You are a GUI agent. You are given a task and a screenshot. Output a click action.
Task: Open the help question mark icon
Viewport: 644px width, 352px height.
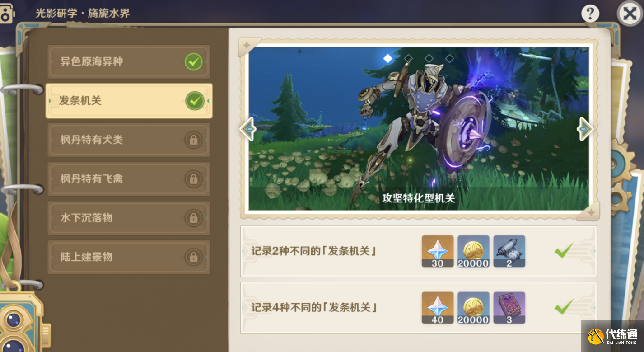click(590, 14)
